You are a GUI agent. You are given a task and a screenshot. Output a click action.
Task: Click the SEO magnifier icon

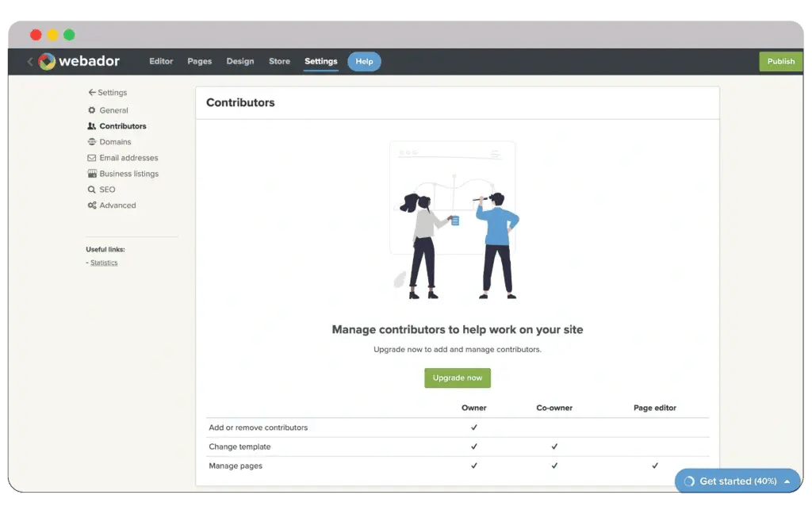(92, 190)
